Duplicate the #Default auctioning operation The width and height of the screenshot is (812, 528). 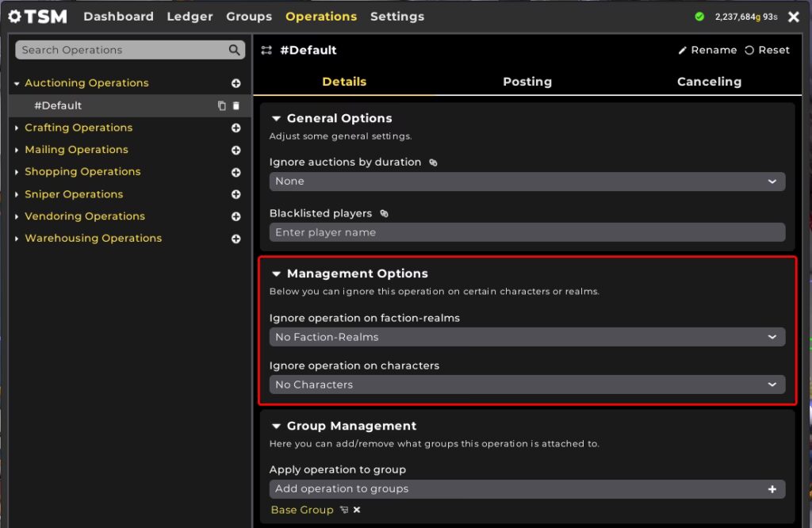222,106
